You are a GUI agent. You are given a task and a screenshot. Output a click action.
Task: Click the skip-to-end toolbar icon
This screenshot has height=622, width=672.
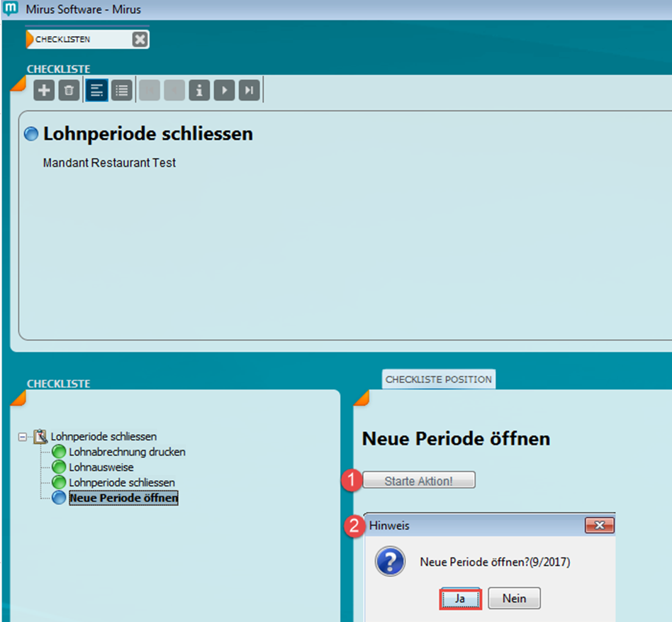point(249,91)
